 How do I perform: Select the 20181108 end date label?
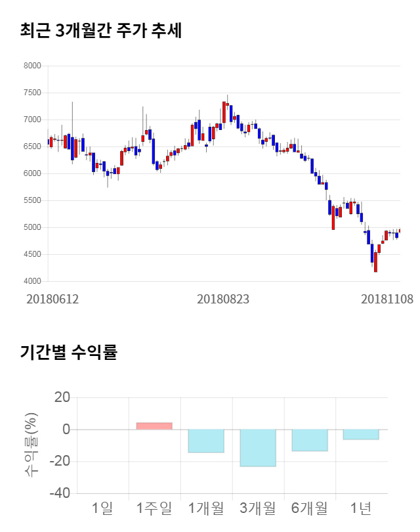(x=387, y=299)
